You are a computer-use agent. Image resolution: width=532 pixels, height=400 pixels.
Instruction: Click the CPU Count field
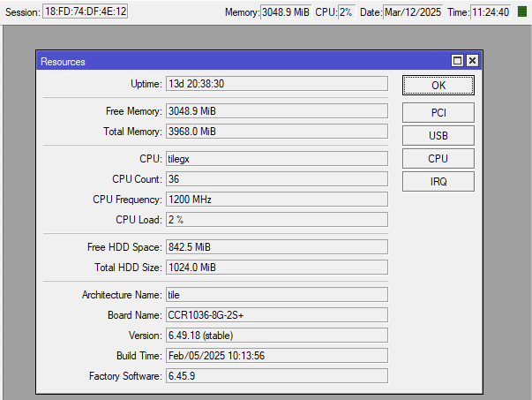point(276,178)
